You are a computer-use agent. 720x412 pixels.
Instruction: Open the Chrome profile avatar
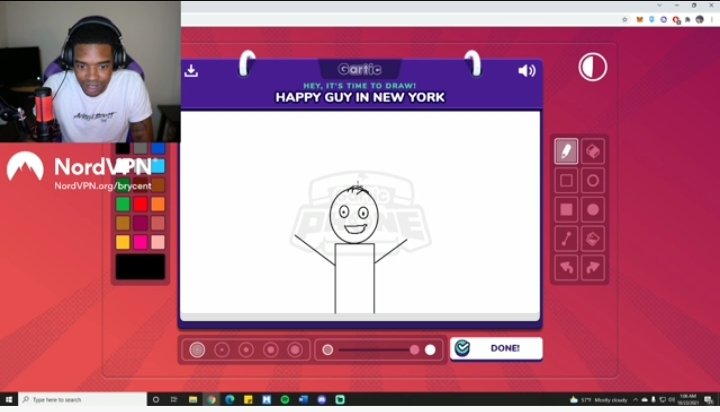(700, 19)
